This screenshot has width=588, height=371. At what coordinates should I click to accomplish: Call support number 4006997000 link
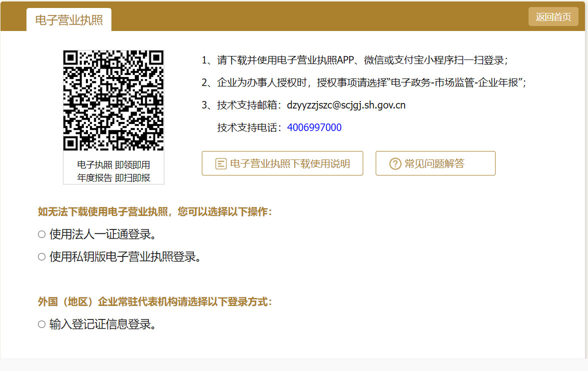pyautogui.click(x=314, y=127)
